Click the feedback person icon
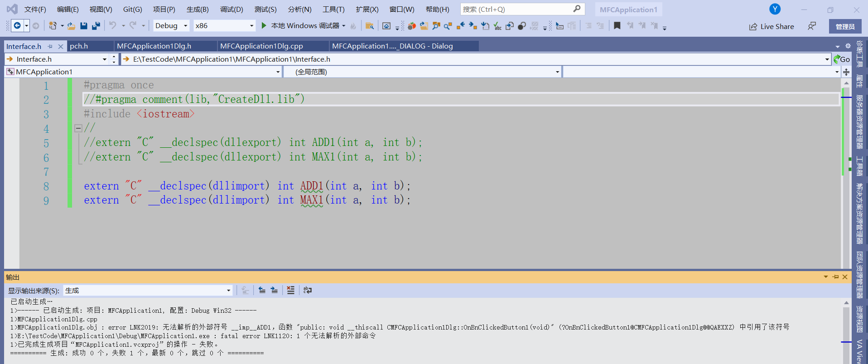868x364 pixels. pos(812,26)
